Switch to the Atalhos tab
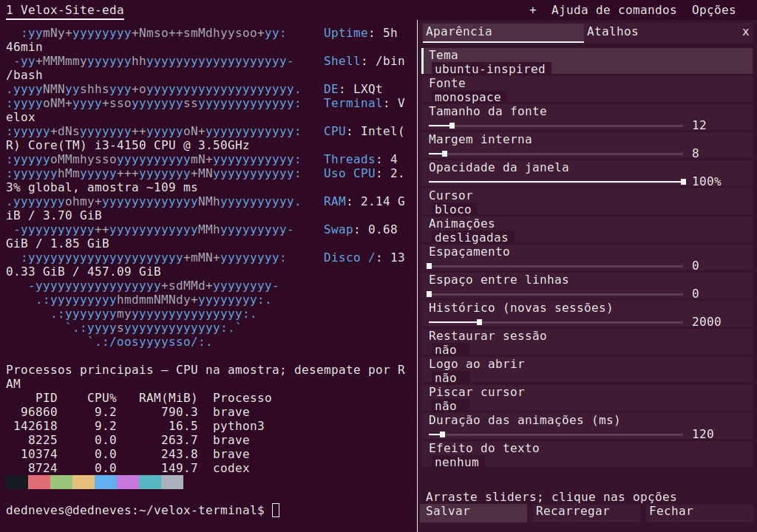This screenshot has width=757, height=532. pyautogui.click(x=612, y=32)
